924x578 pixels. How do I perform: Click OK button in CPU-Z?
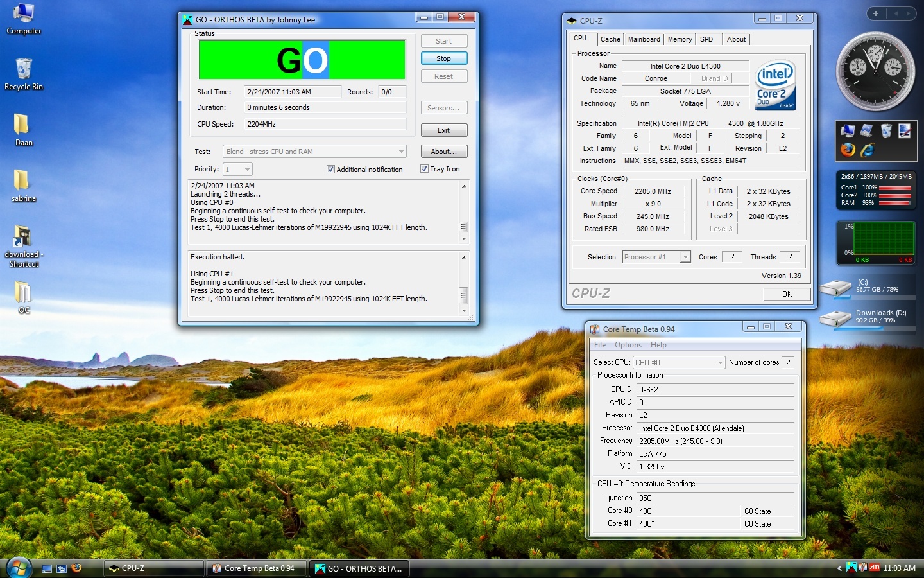787,294
